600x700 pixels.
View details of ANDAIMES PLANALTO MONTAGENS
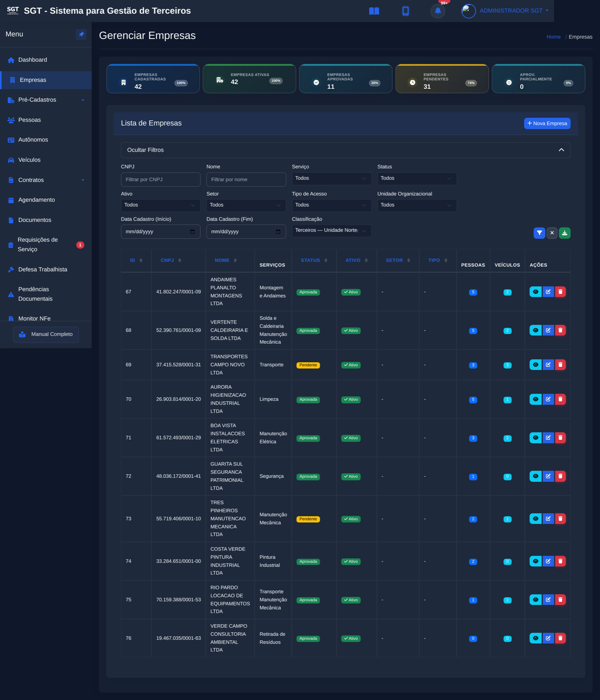pyautogui.click(x=535, y=292)
